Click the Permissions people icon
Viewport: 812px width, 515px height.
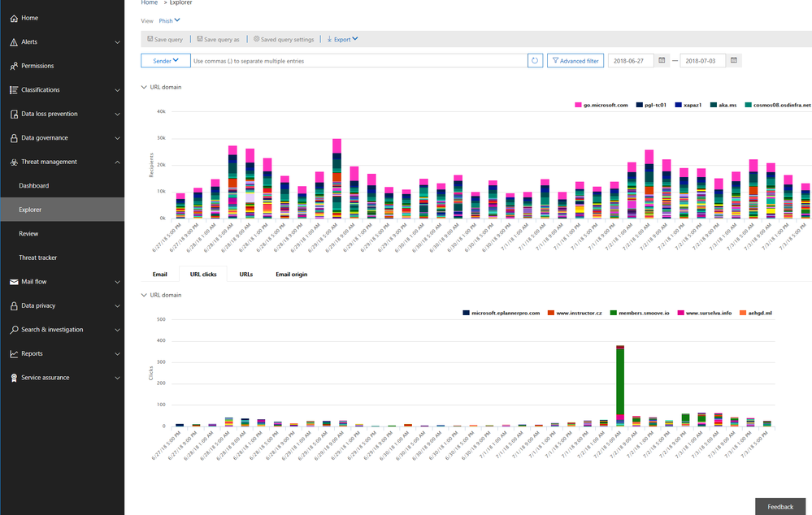coord(14,66)
